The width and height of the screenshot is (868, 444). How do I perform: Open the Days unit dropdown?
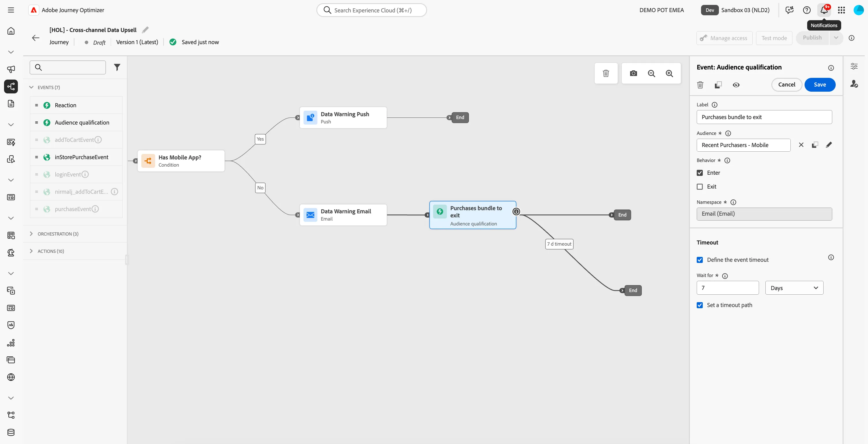pyautogui.click(x=794, y=288)
